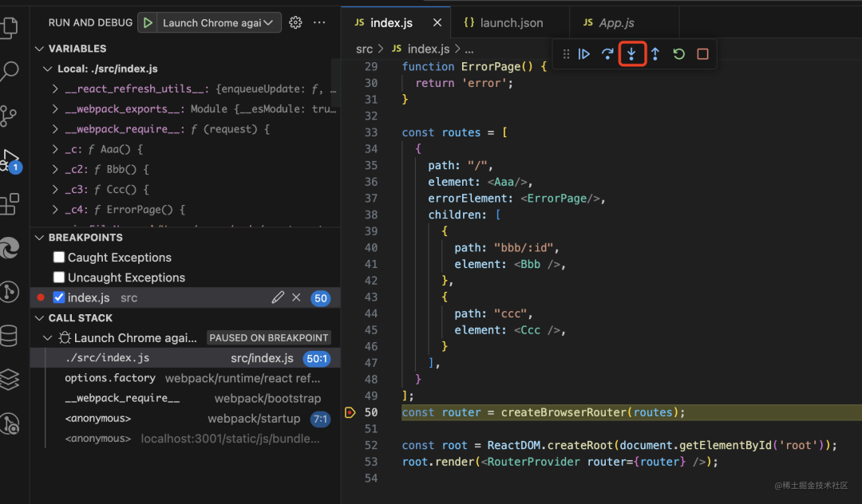Open Edge tools activity bar icon
Screen dimensions: 862x504
pyautogui.click(x=10, y=247)
